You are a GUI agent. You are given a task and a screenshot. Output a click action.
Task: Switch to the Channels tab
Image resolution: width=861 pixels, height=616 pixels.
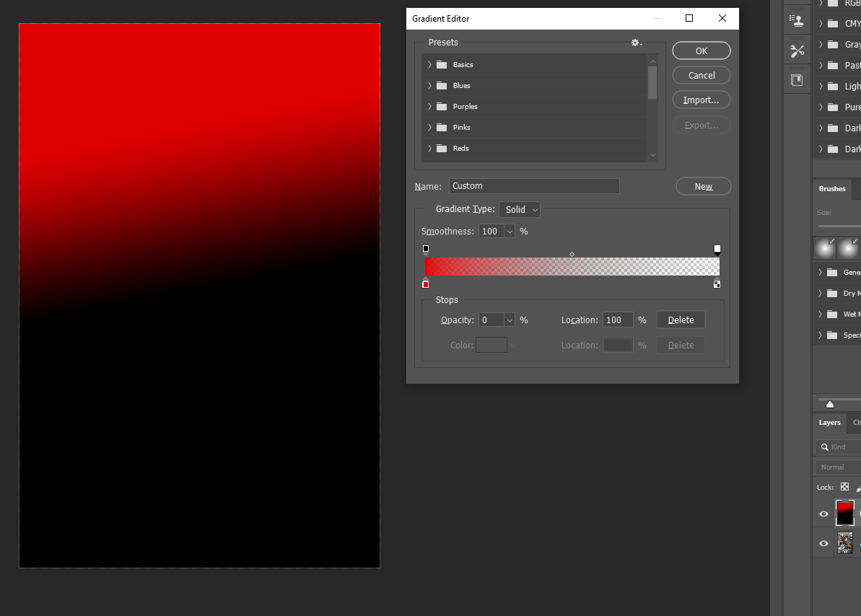pyautogui.click(x=855, y=423)
